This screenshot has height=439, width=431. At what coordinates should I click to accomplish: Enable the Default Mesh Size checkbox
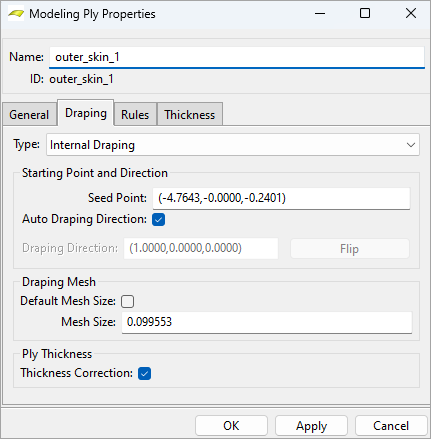128,301
